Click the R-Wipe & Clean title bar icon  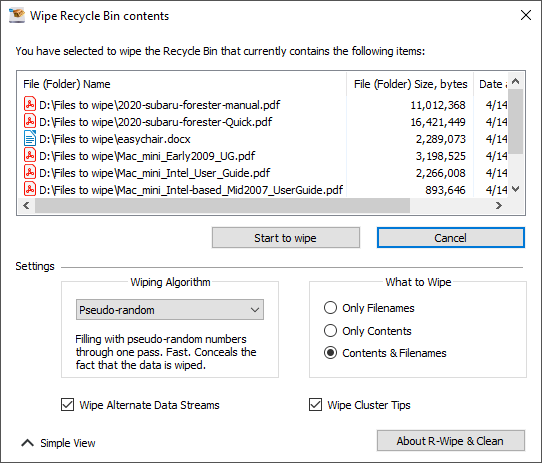coord(17,15)
